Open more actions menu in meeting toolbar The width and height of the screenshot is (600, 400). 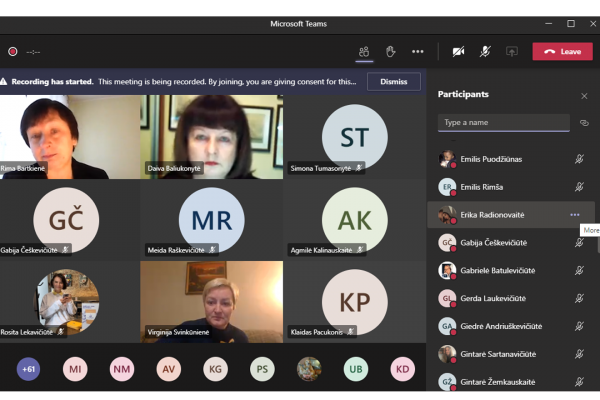click(x=417, y=52)
